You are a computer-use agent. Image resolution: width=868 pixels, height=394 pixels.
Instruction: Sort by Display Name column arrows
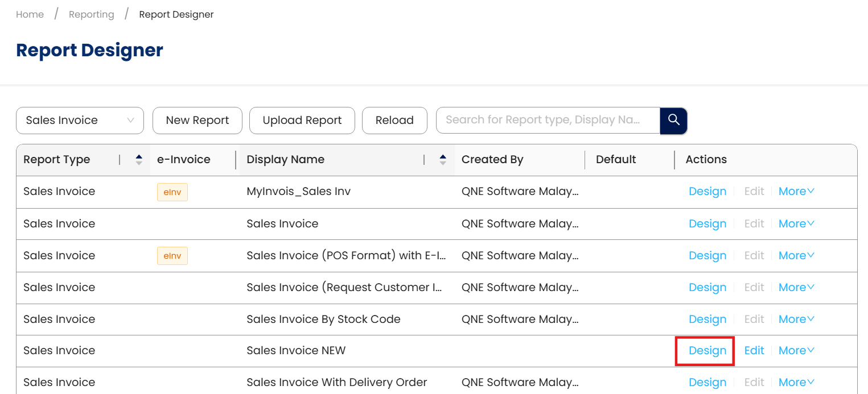point(443,160)
